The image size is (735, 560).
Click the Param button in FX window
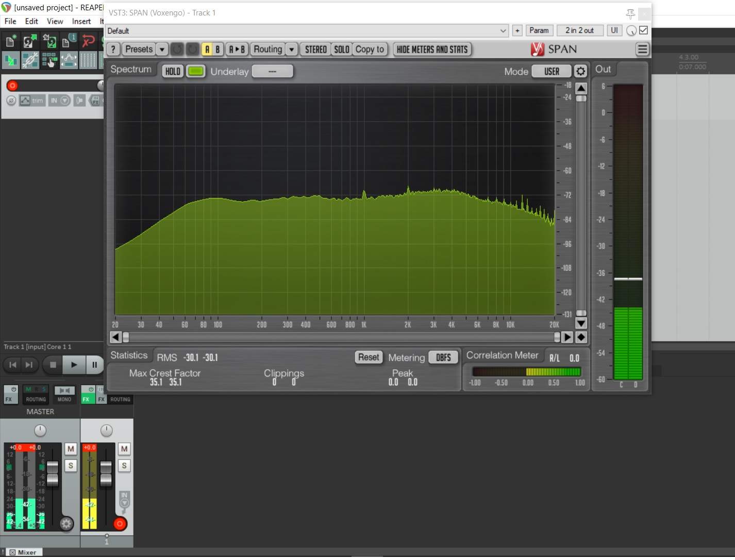(539, 31)
